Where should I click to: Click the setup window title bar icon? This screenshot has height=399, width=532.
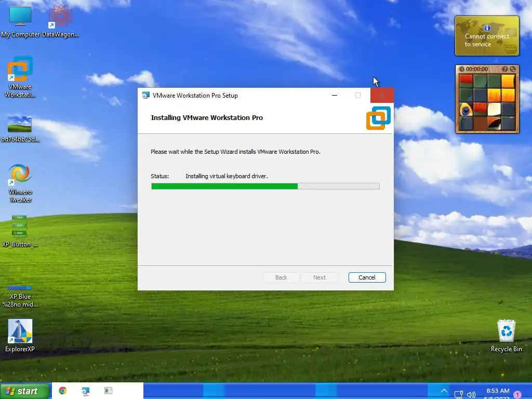tap(146, 96)
